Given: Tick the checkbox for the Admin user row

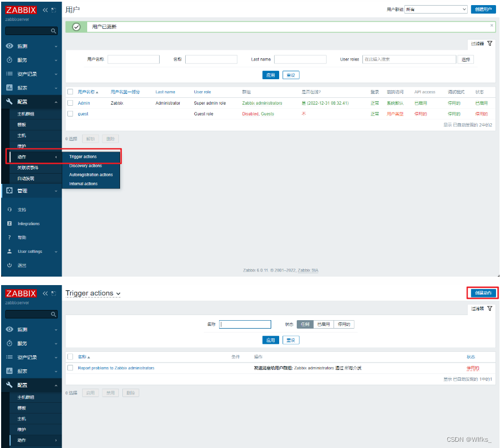Looking at the screenshot, I should pos(70,103).
